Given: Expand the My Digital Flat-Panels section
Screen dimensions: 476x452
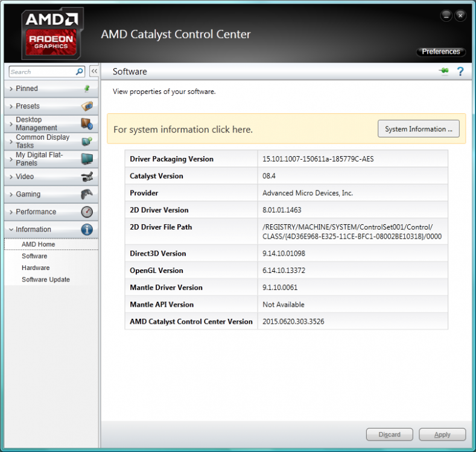Looking at the screenshot, I should point(51,159).
